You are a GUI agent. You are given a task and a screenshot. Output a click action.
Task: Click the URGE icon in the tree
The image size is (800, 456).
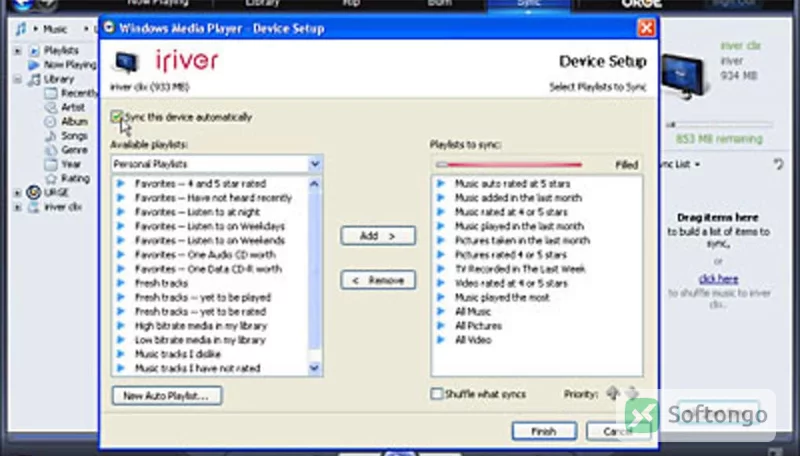click(34, 192)
